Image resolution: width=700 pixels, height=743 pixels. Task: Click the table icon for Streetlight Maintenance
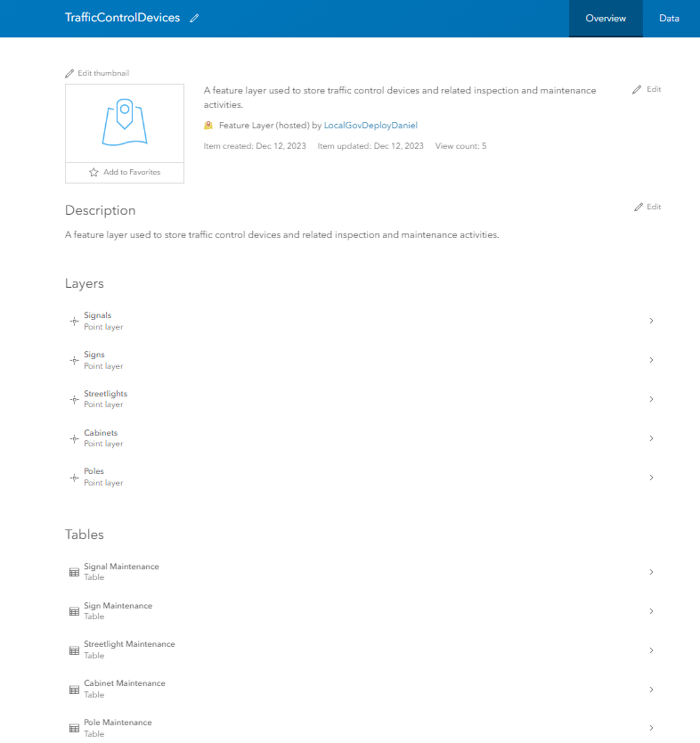pyautogui.click(x=74, y=650)
